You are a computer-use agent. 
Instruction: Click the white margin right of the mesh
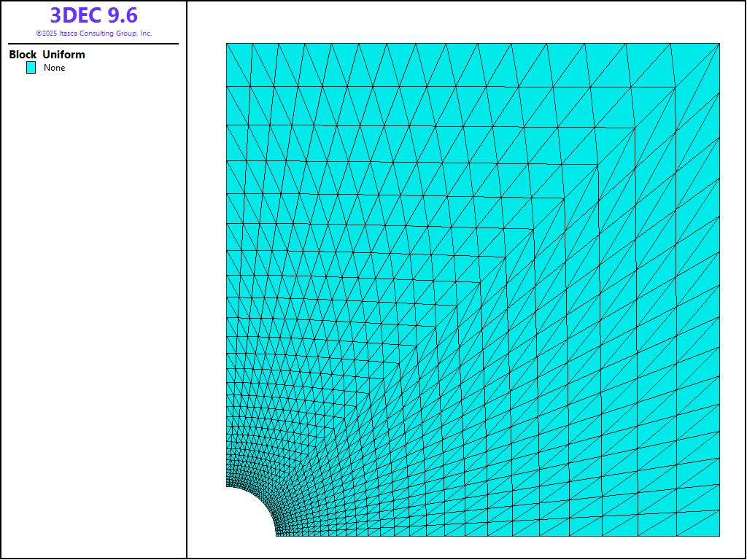point(732,292)
